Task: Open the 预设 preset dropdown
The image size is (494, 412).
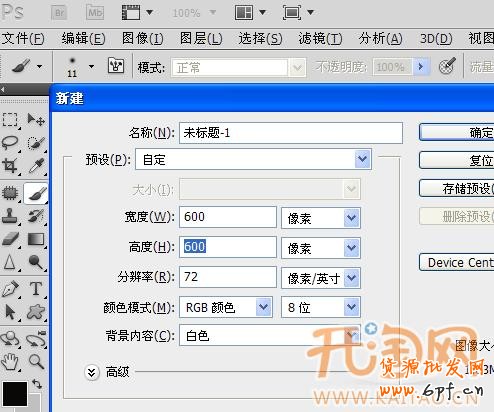Action: (253, 160)
